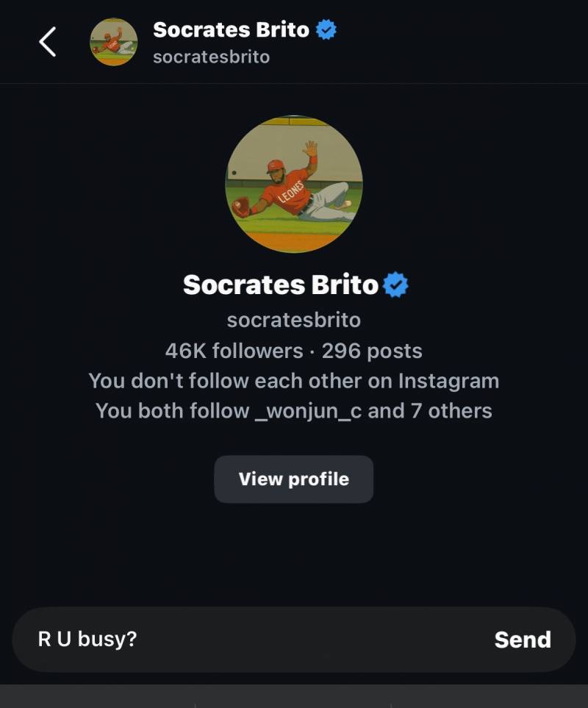Tap the verified badge beside the large name

point(395,285)
